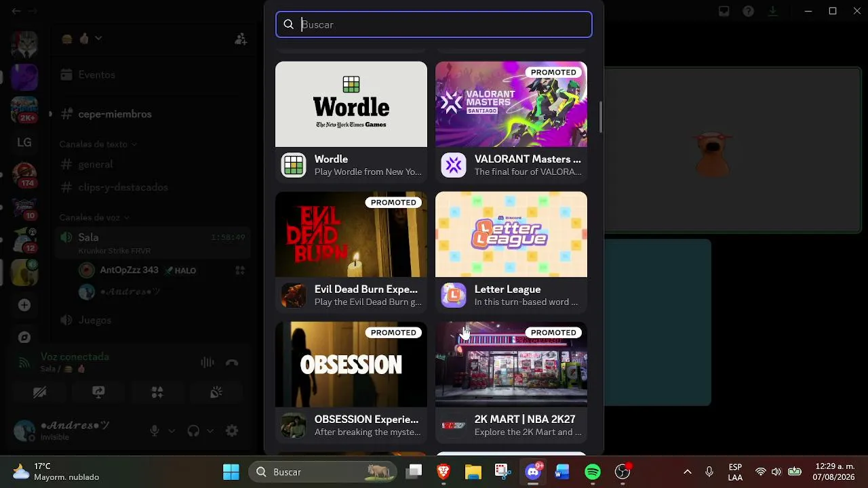Open the OBSESSION banner thumbnail
868x488 pixels.
(351, 365)
